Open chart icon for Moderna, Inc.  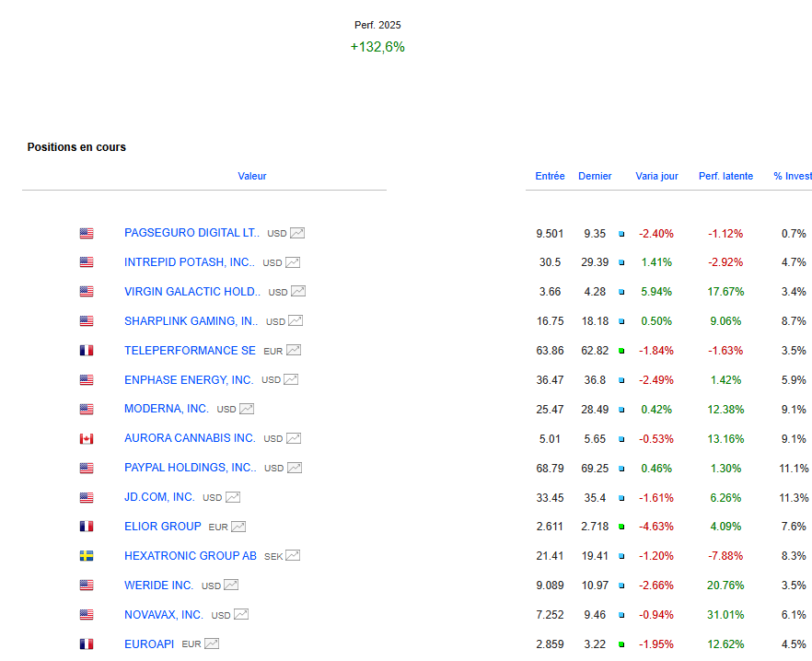pyautogui.click(x=247, y=410)
